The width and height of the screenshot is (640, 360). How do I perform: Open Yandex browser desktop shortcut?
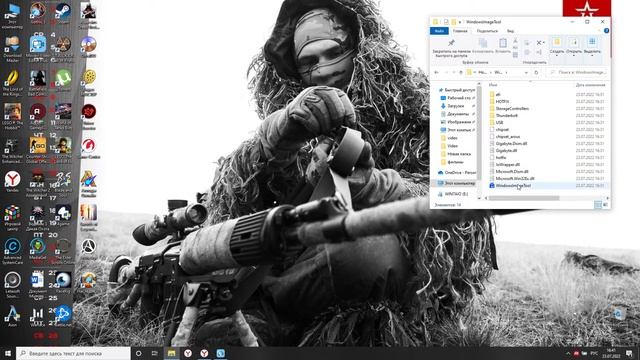pyautogui.click(x=12, y=182)
